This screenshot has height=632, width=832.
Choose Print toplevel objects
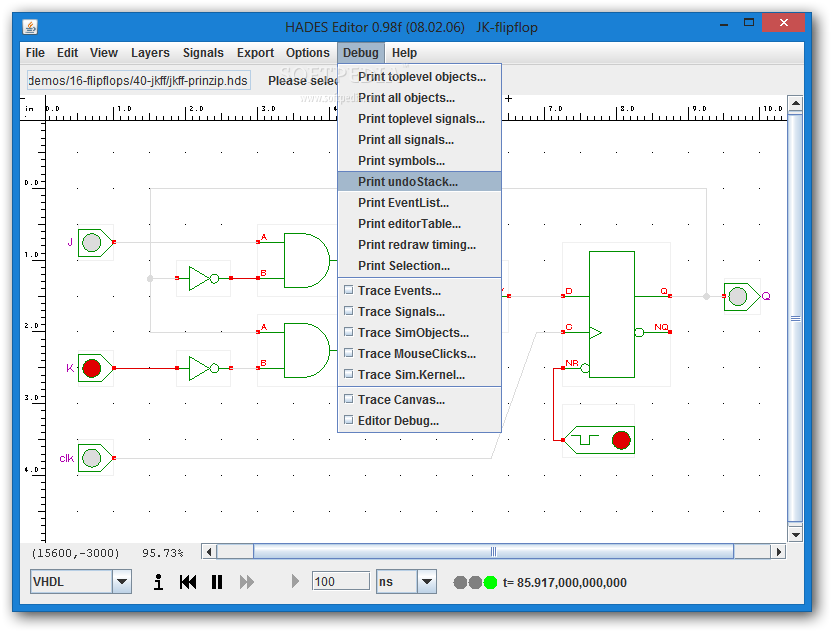click(x=419, y=77)
